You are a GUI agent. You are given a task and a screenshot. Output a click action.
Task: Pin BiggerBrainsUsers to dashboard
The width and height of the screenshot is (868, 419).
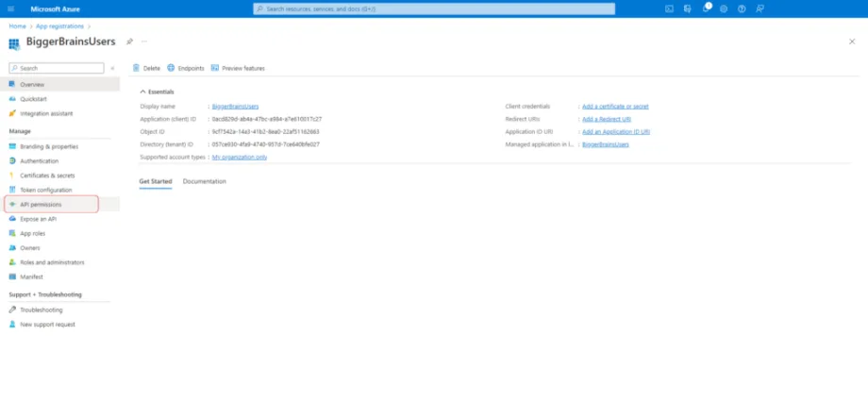tap(129, 42)
